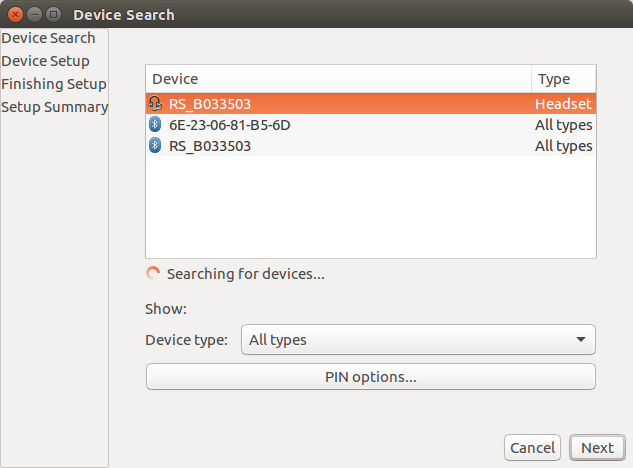Go to Setup Summary step in sidebar
This screenshot has height=468, width=633.
pyautogui.click(x=54, y=107)
